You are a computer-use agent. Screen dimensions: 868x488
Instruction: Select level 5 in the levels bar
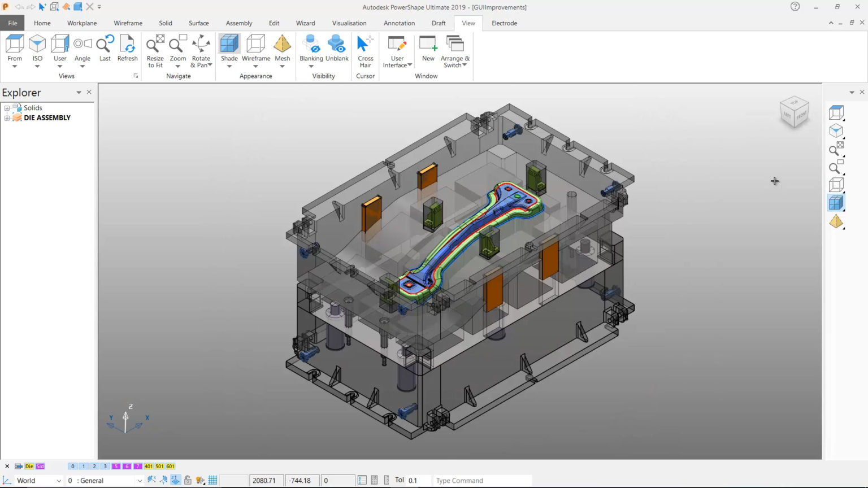(x=116, y=466)
